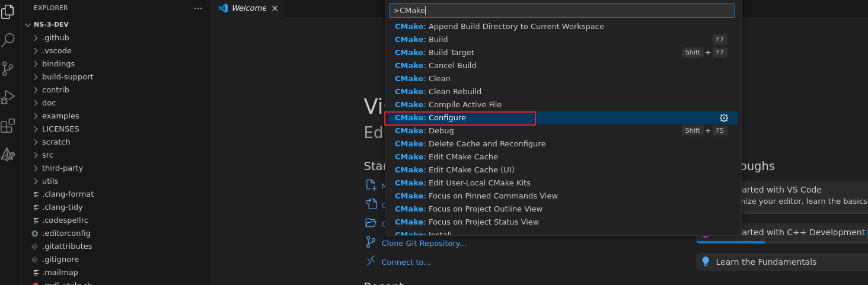Open the Search view icon

[8, 40]
